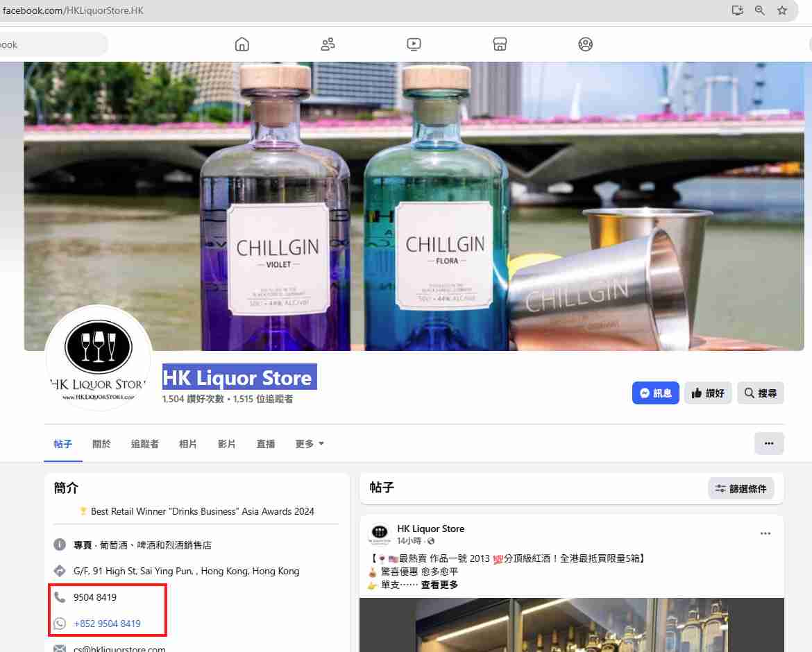812x652 pixels.
Task: Click the Best Retail Winner award text
Action: 203,511
